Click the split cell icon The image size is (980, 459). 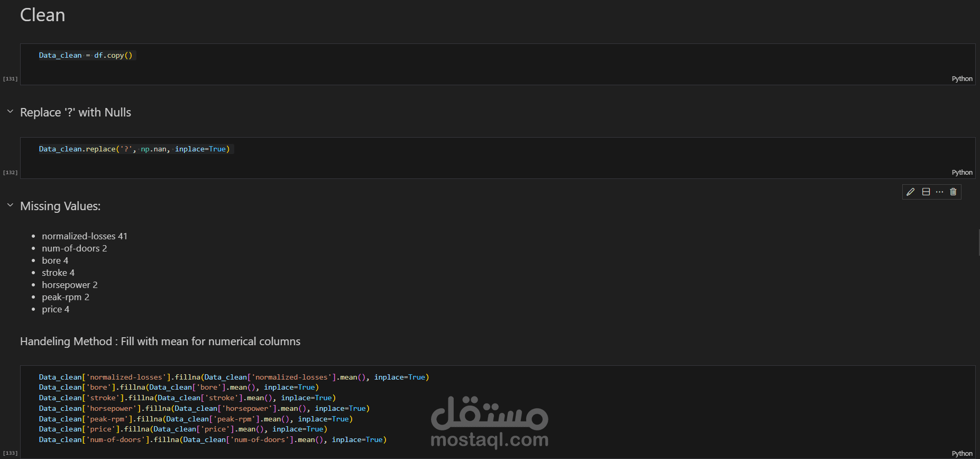coord(926,192)
